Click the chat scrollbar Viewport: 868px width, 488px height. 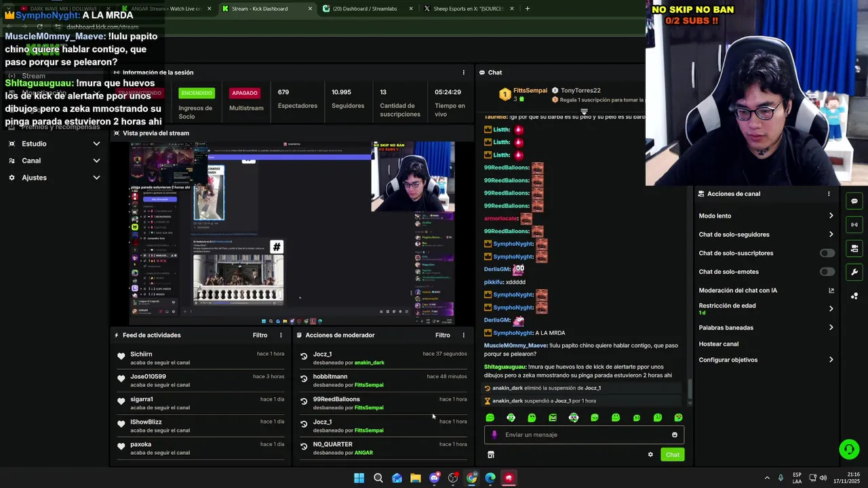click(x=690, y=389)
